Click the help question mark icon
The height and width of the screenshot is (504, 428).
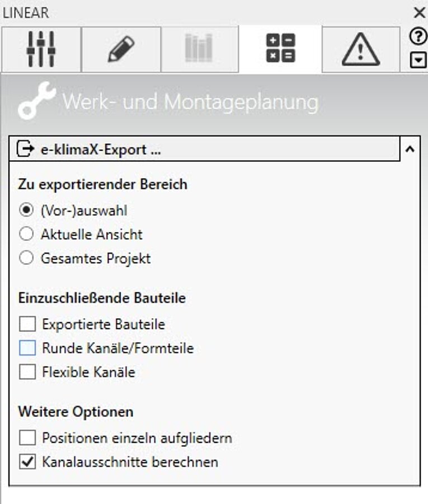coord(418,36)
